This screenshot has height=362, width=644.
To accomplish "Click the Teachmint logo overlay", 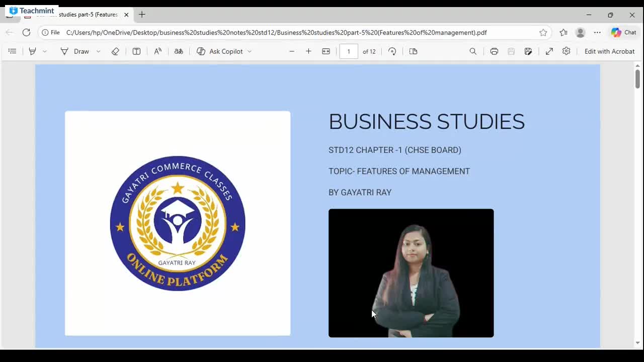I will click(x=31, y=11).
